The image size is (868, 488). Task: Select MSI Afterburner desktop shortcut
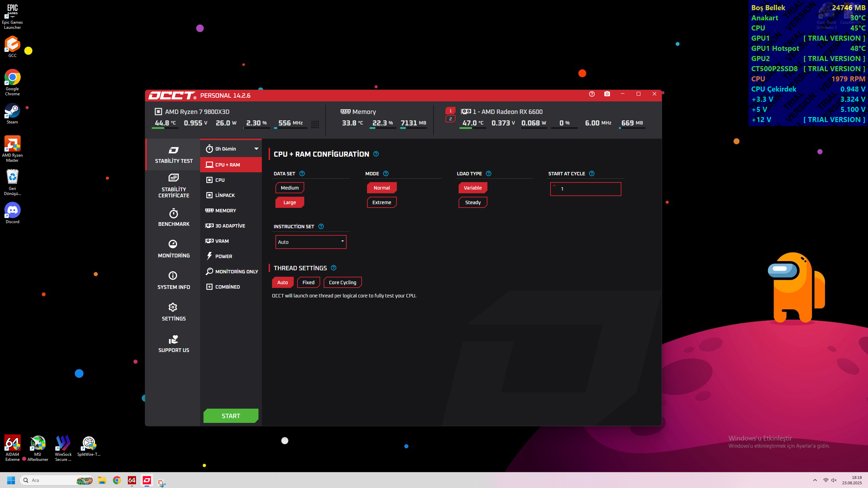38,448
